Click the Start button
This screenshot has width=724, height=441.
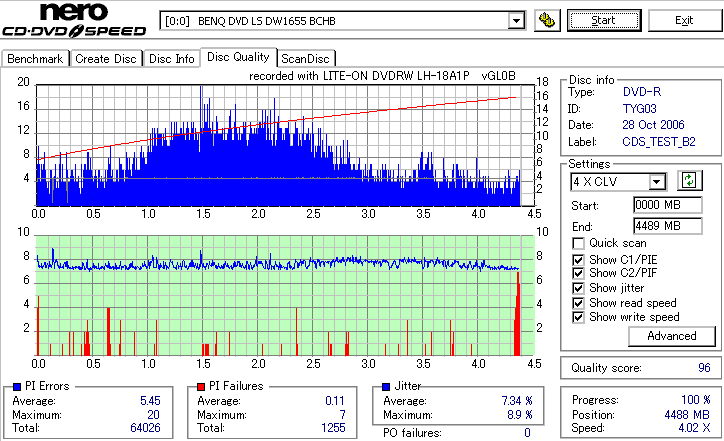(604, 21)
